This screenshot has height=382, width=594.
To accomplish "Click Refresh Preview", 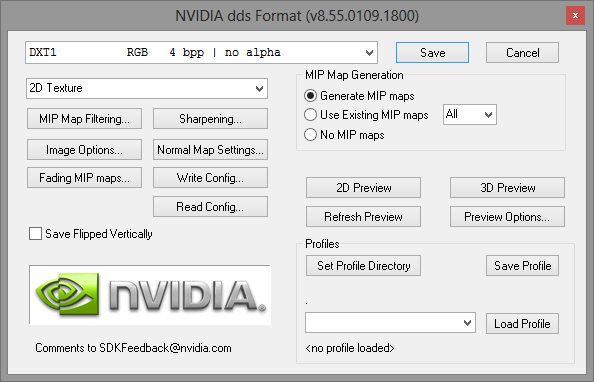I will coord(363,217).
